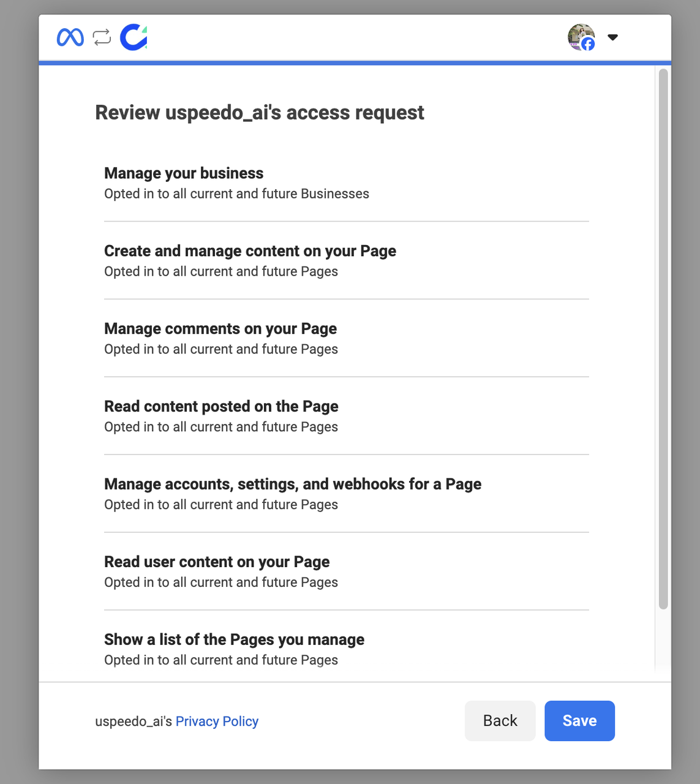
Task: Select the uspeedo_ai circular brand mark
Action: coord(133,37)
